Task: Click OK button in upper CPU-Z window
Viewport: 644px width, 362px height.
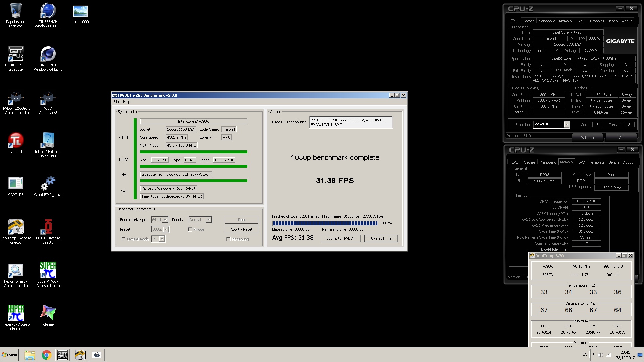Action: coord(621,138)
